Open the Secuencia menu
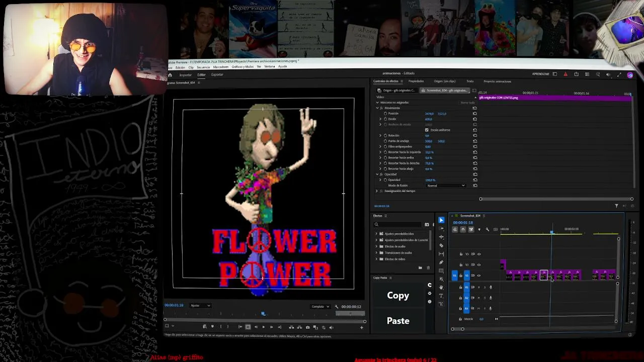 click(204, 67)
